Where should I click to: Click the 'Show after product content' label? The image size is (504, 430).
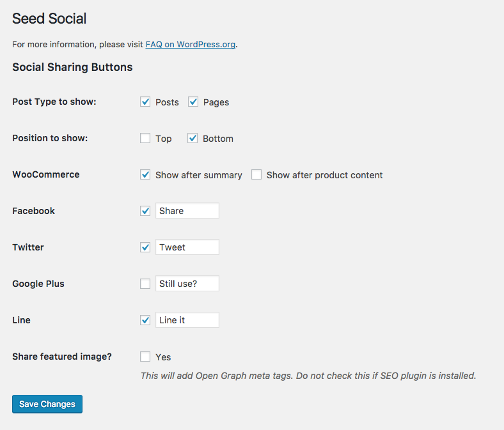point(324,175)
